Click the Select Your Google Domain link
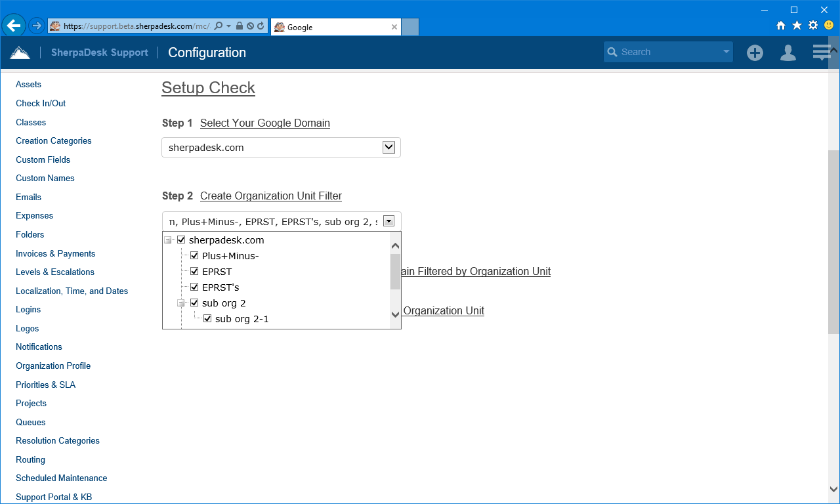The image size is (840, 504). 264,123
